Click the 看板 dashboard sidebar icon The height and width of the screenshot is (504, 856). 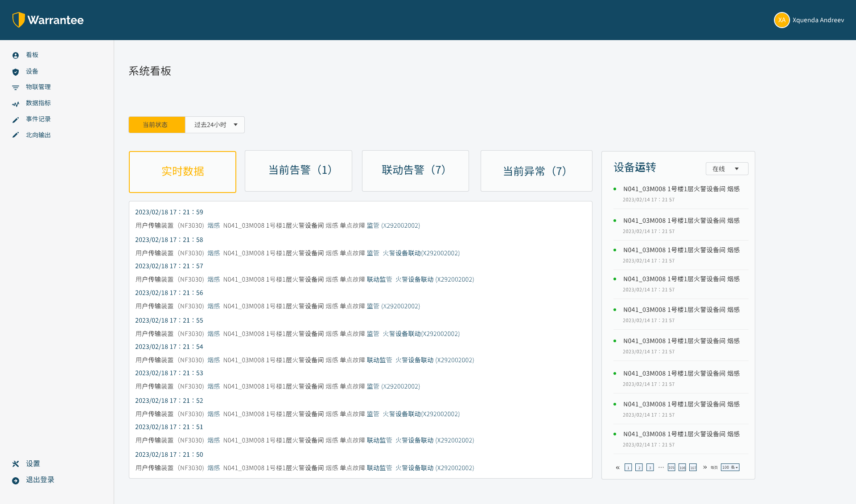[16, 55]
